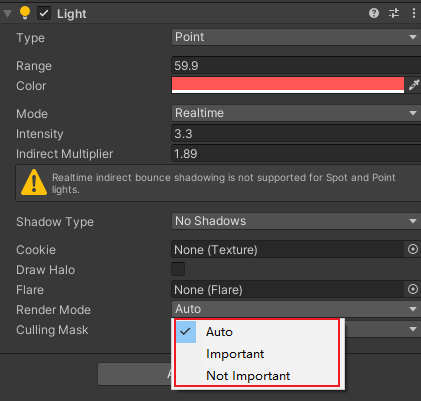Click the Range value input field
Screen dimensions: 421x401
(x=296, y=65)
